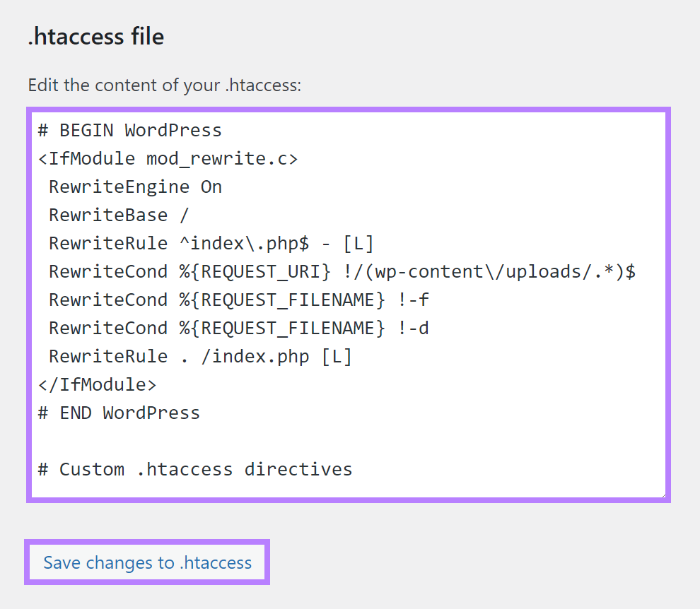Click the 'RewriteRule . /index.php [L]' line

coord(200,357)
